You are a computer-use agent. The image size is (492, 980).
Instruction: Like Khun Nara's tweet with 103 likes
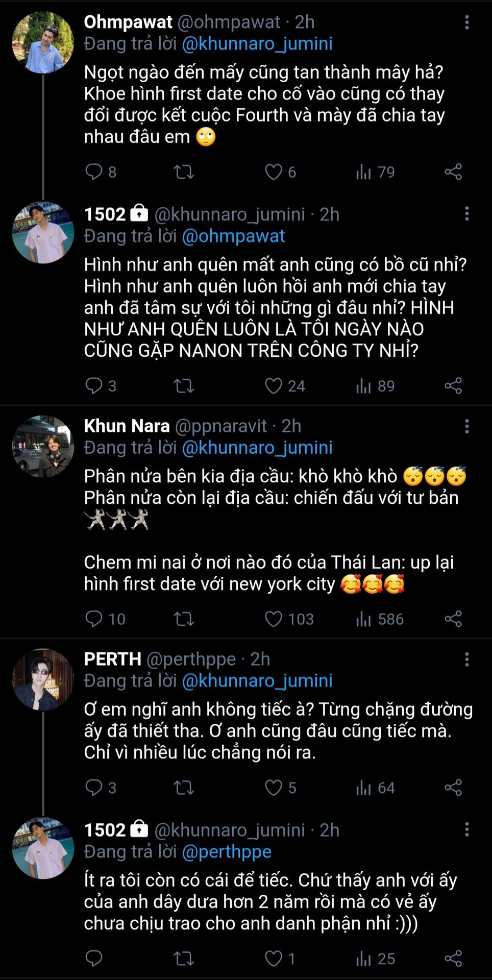tap(274, 619)
